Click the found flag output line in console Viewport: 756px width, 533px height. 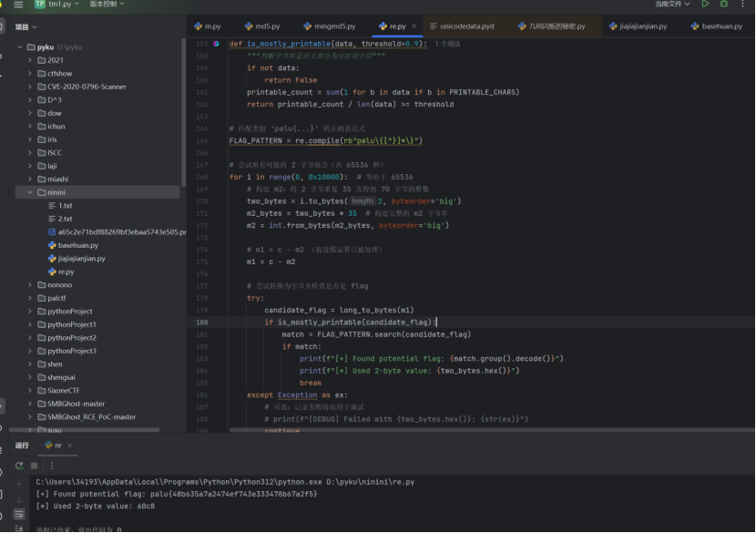(177, 494)
